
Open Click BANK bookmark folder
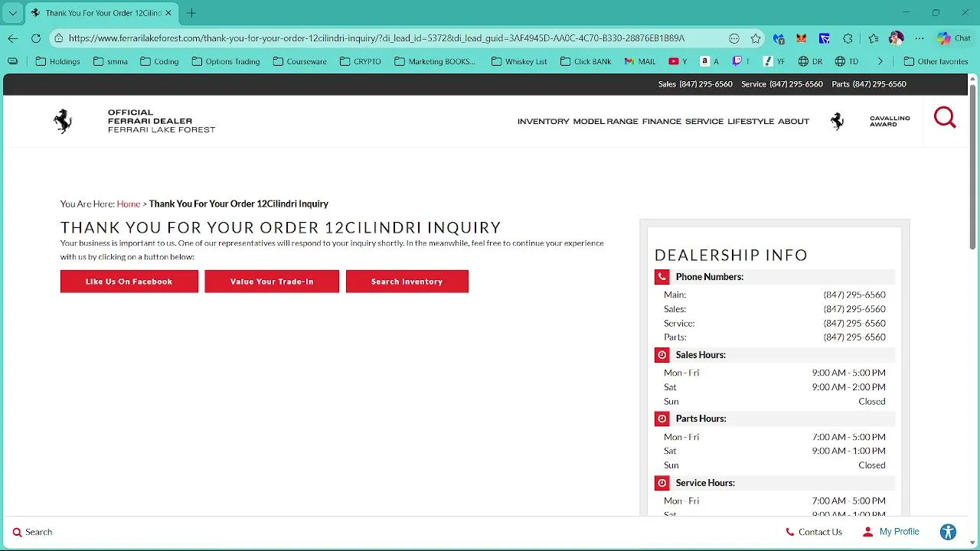586,61
